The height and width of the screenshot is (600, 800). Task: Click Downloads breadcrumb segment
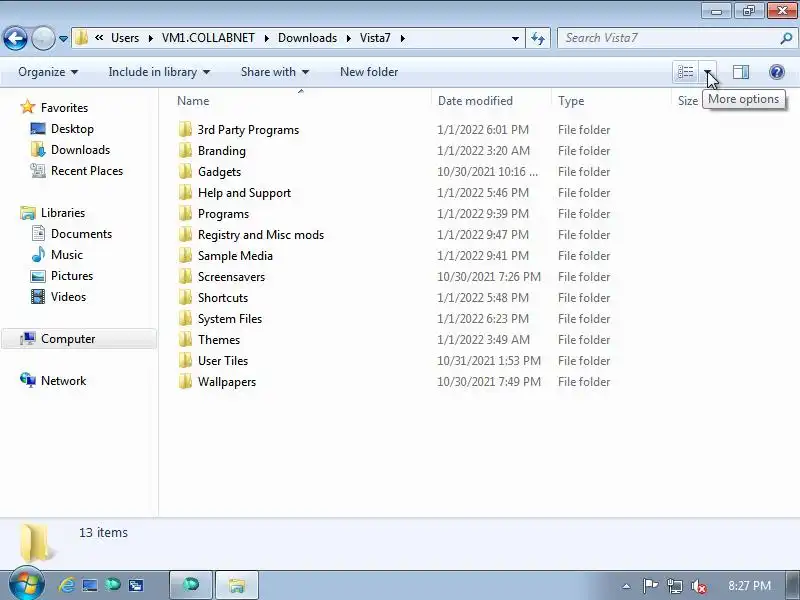tap(308, 38)
